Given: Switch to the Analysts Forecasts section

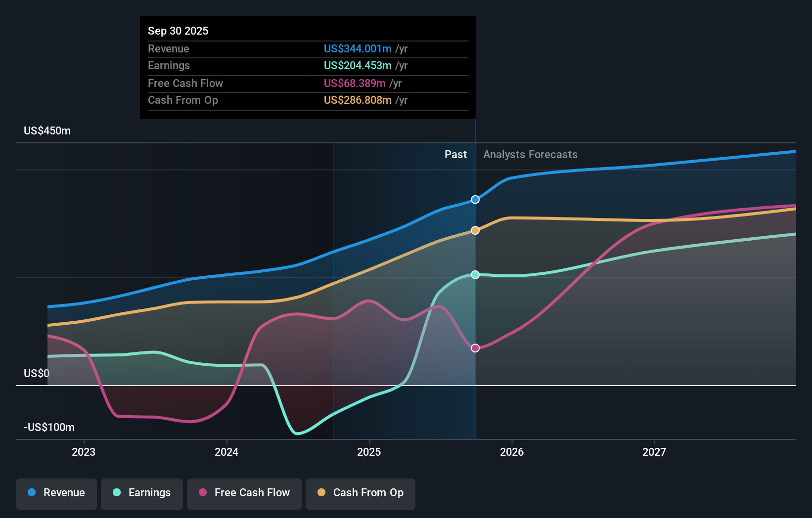Looking at the screenshot, I should (x=530, y=154).
